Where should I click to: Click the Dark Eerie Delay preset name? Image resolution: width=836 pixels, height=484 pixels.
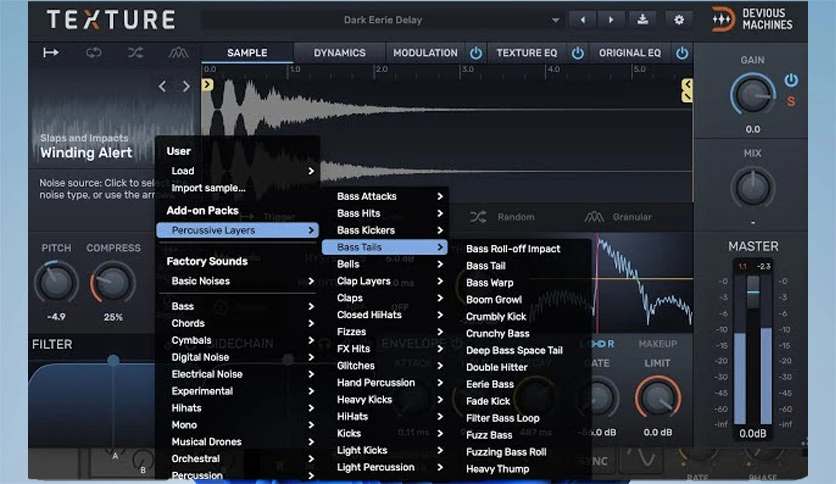point(382,20)
